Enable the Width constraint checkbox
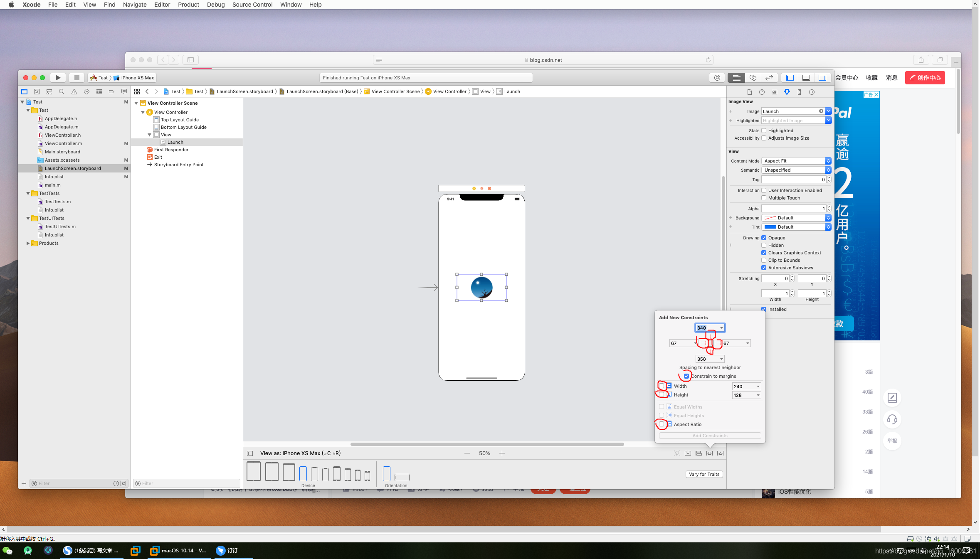The width and height of the screenshot is (980, 559). pyautogui.click(x=662, y=386)
